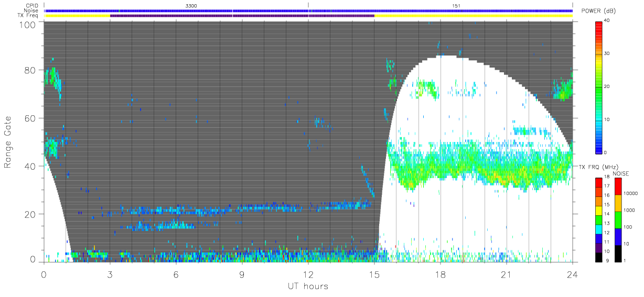Screen dimensions: 644x297
Task: Click the "Noise" row label above plot
Action: 31,10
